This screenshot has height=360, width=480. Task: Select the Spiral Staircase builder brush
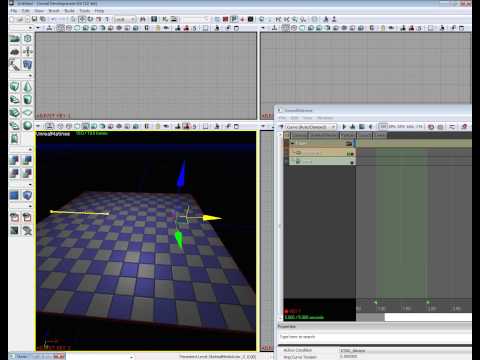pyautogui.click(x=14, y=125)
